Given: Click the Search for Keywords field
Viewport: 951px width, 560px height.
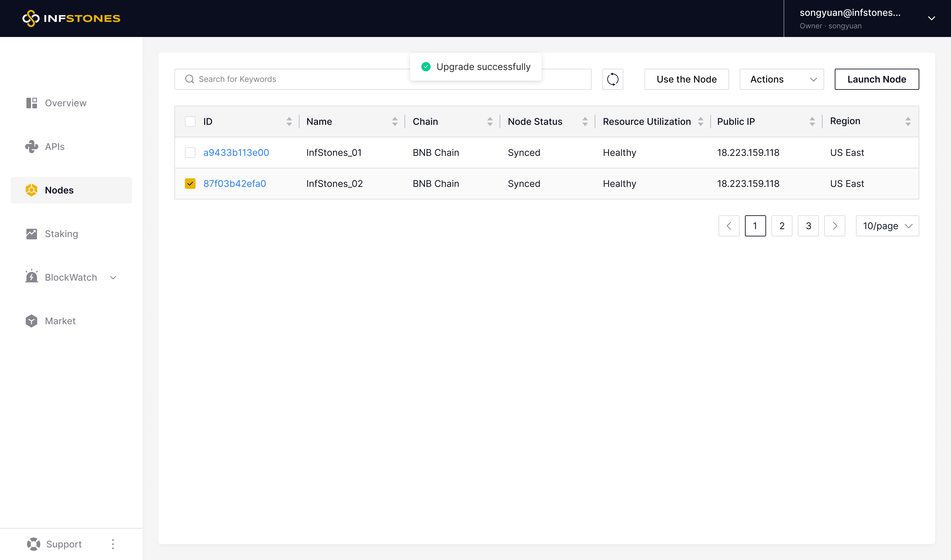Looking at the screenshot, I should coord(294,79).
